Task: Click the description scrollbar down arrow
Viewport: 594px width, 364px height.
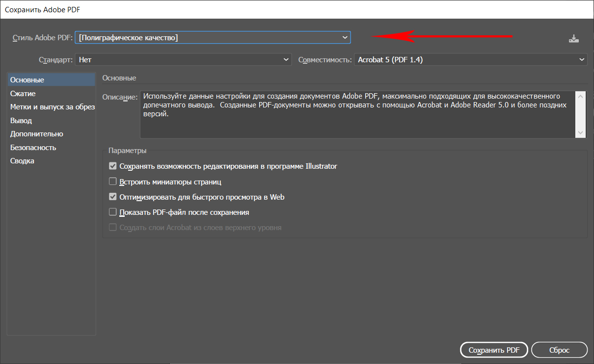Action: (x=581, y=133)
